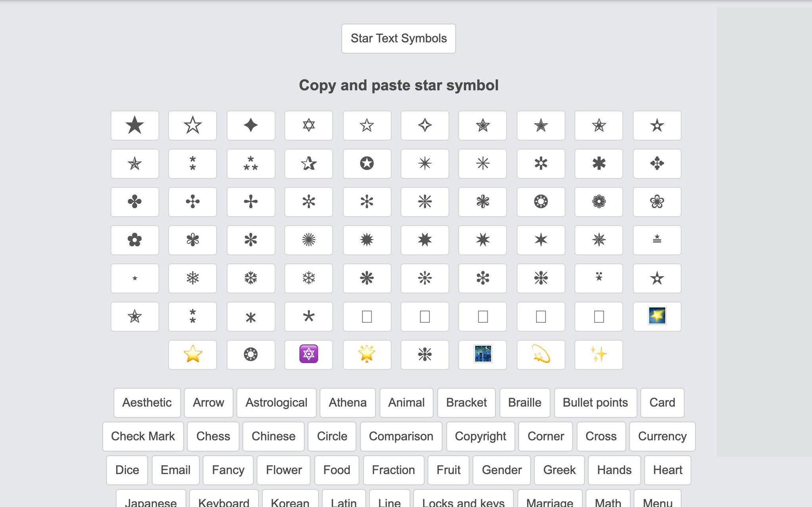
Task: Select the Star of David symbol
Action: (308, 124)
